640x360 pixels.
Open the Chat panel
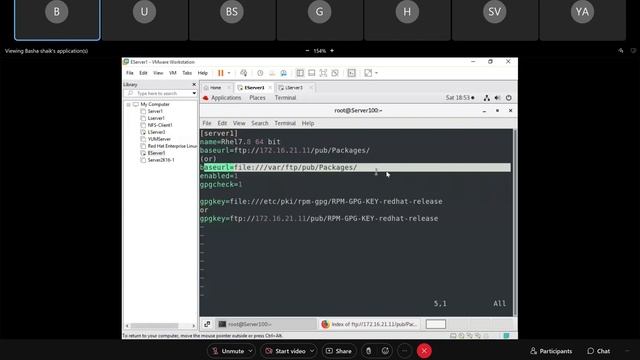[598, 351]
